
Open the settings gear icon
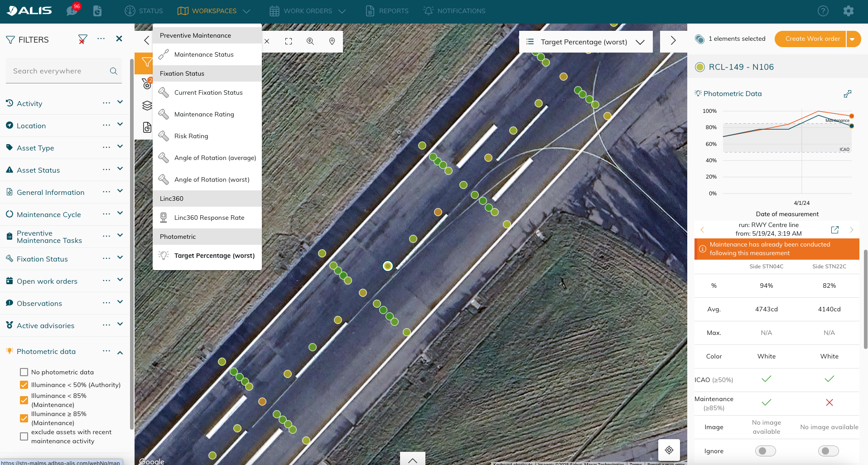tap(848, 11)
